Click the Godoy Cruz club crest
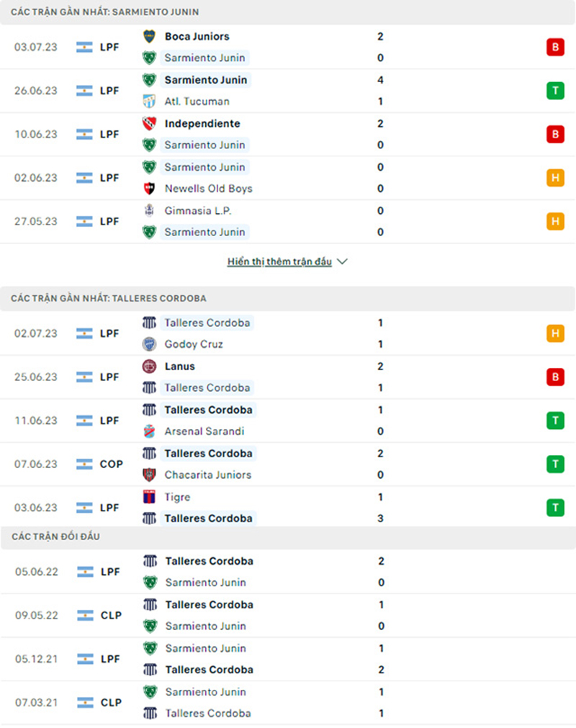 point(149,344)
